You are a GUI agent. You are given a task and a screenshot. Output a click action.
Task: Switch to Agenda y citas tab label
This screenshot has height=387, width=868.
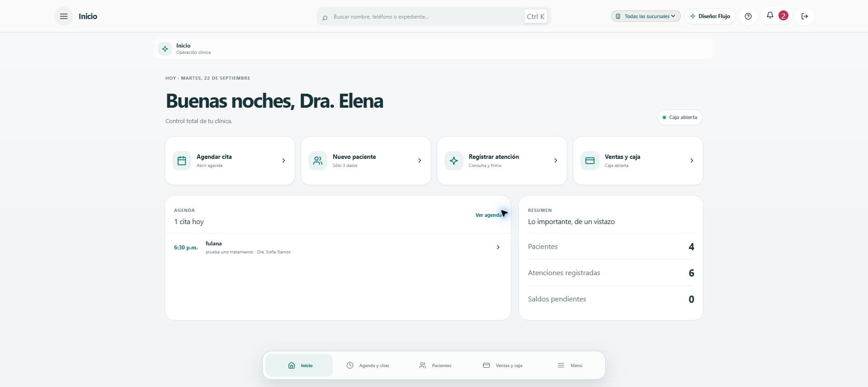tap(374, 366)
